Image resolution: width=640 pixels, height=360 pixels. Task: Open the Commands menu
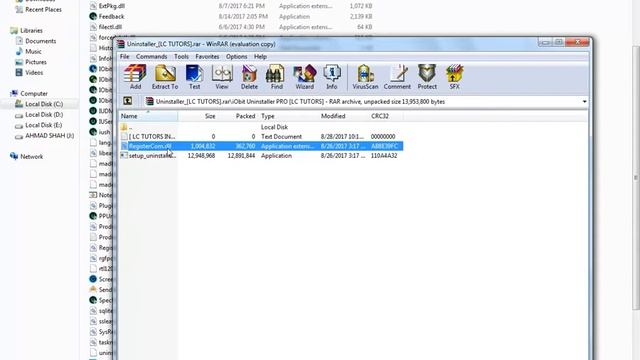(x=151, y=57)
